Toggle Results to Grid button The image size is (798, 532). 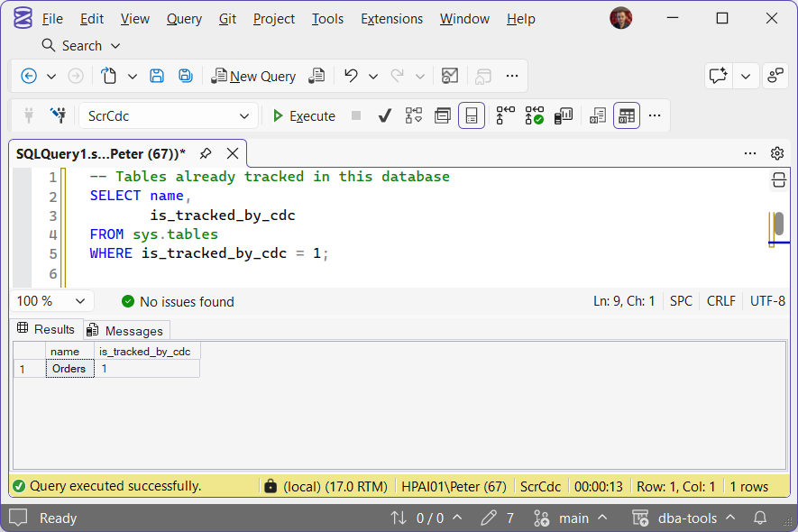(627, 115)
